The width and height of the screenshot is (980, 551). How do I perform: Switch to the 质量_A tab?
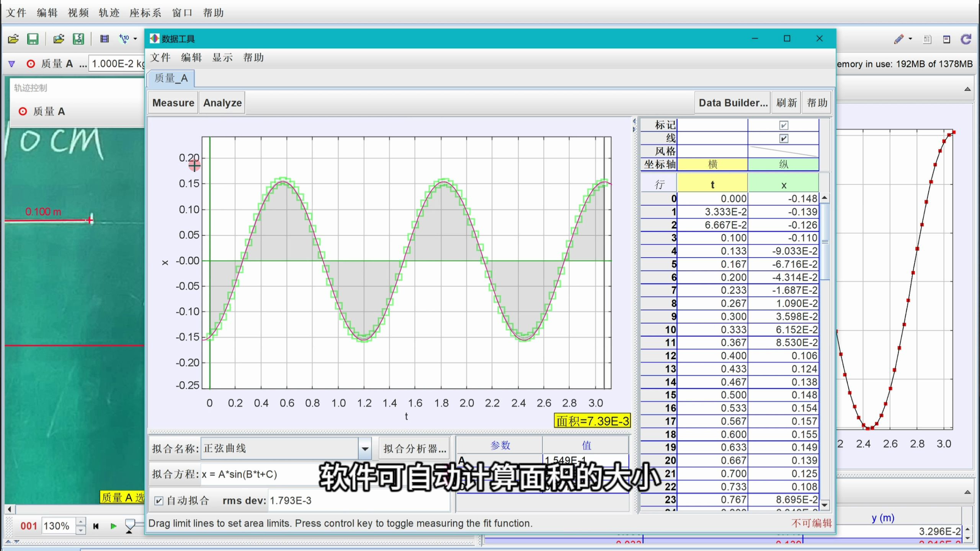171,78
